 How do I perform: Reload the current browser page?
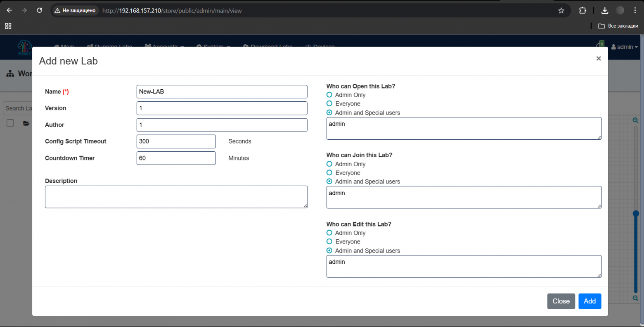[40, 10]
